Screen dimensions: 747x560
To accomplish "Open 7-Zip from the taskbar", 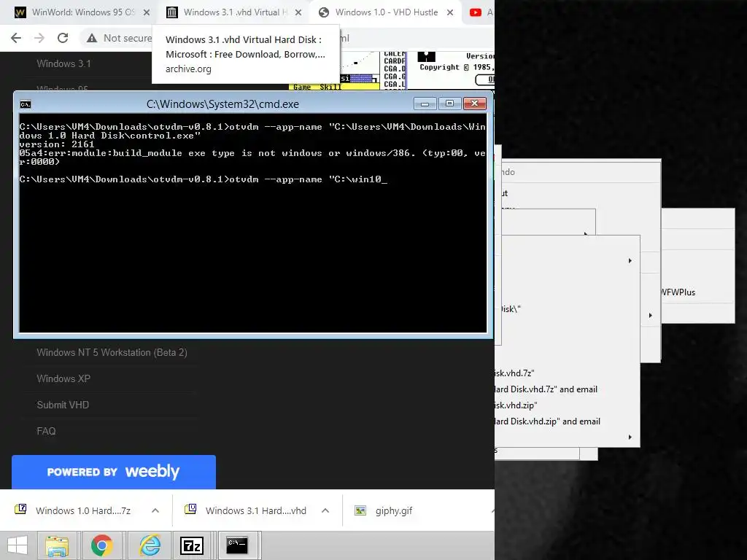I will (x=192, y=545).
